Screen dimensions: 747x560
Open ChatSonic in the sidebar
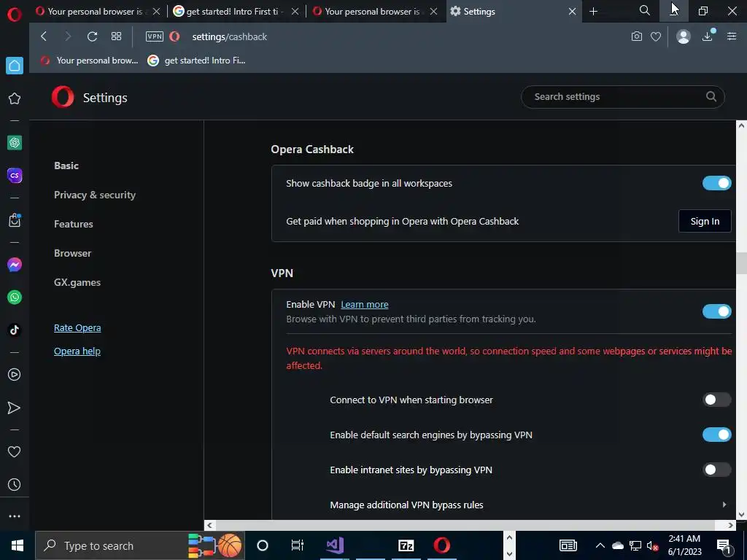15,175
